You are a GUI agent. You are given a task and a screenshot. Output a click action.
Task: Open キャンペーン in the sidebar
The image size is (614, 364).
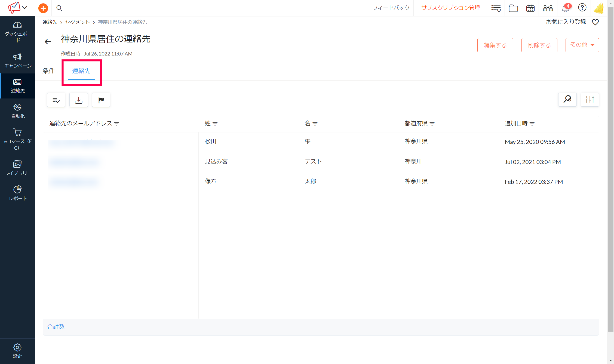(x=18, y=61)
